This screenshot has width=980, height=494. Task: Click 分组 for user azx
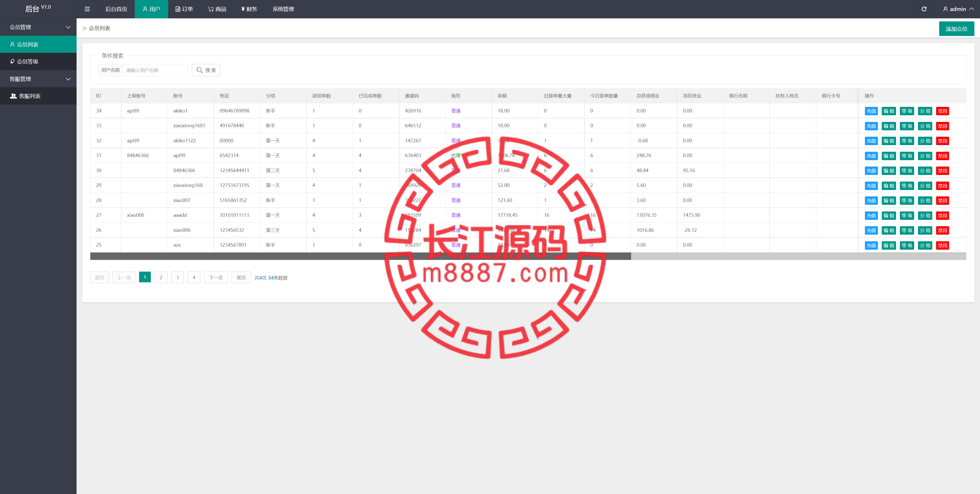[925, 245]
